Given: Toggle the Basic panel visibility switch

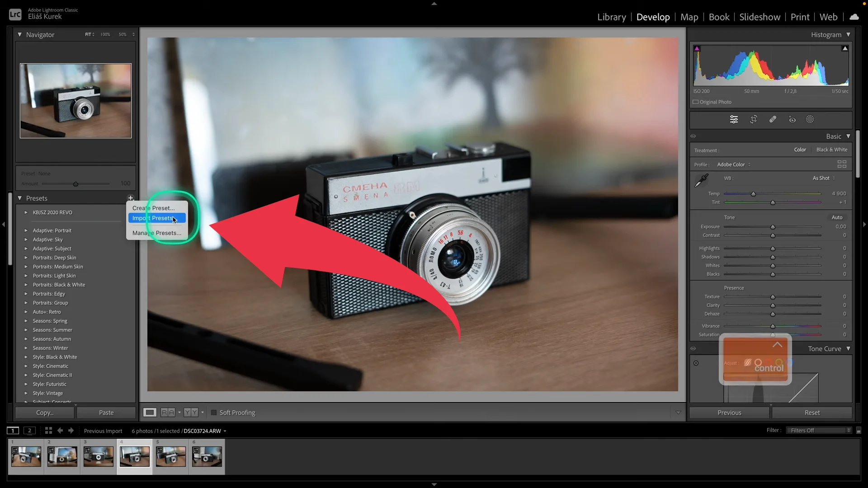Looking at the screenshot, I should pyautogui.click(x=693, y=136).
